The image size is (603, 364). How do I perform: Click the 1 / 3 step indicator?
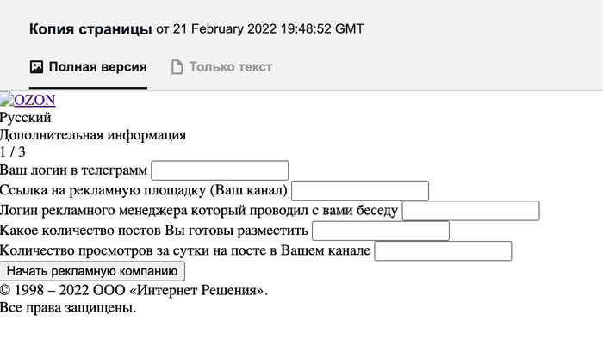13,152
